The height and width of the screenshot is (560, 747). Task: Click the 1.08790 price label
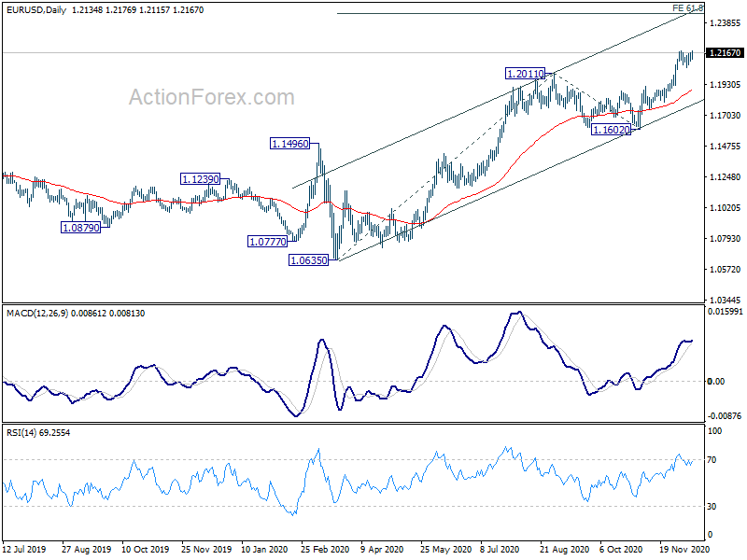(x=81, y=228)
